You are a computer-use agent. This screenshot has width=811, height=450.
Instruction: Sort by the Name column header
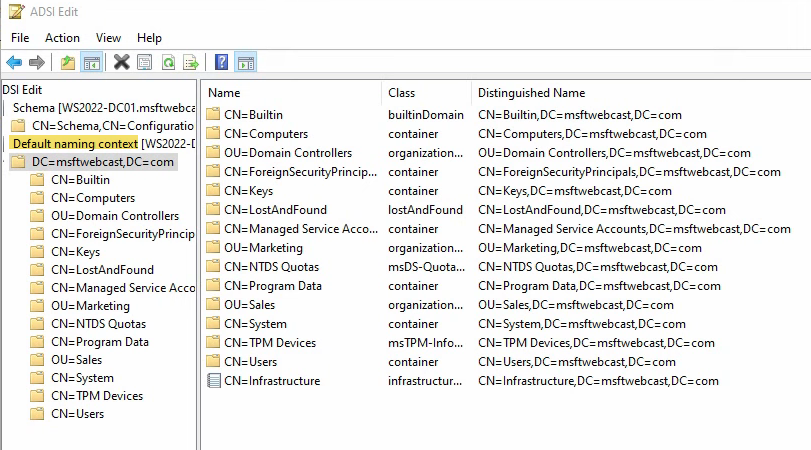[291, 93]
